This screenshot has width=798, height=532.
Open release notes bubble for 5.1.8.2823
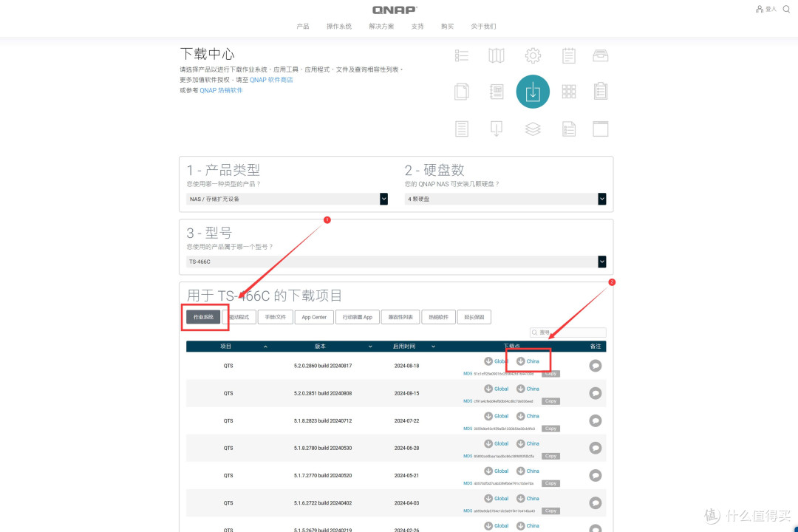click(596, 420)
